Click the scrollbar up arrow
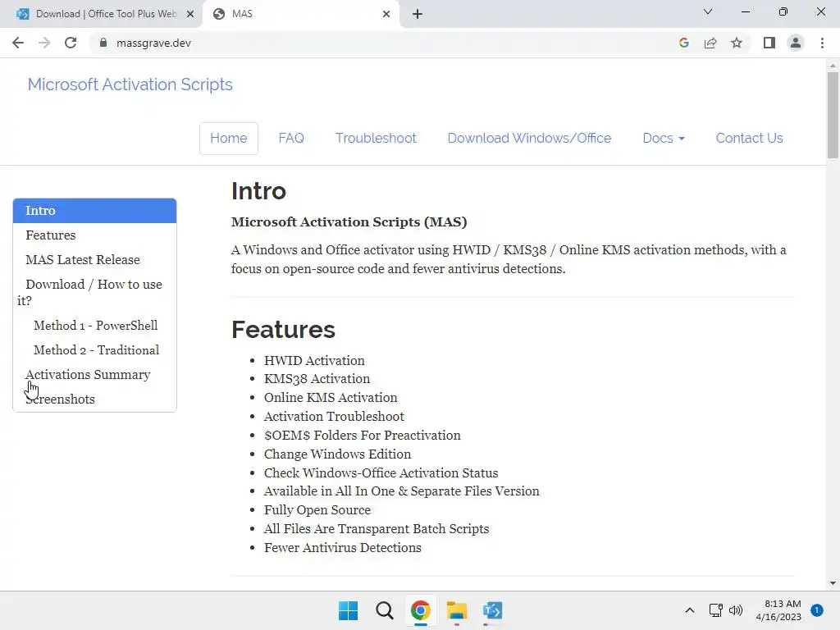The image size is (840, 630). click(x=833, y=66)
